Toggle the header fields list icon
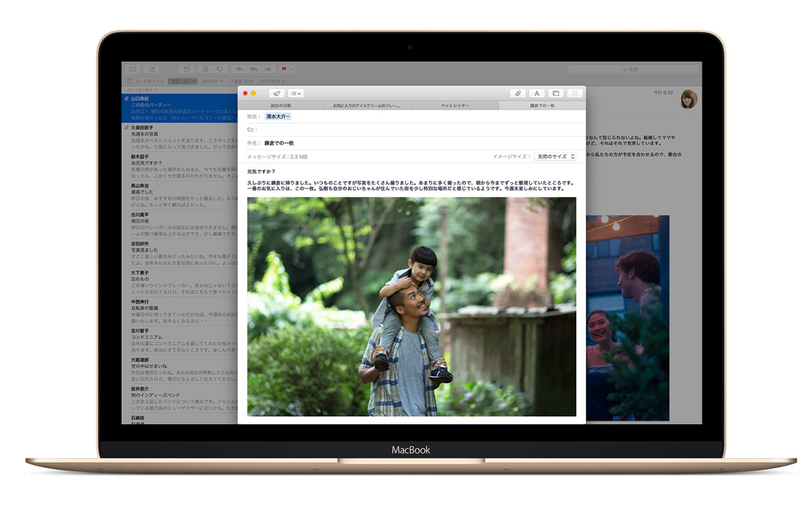This screenshot has width=812, height=517. (295, 93)
